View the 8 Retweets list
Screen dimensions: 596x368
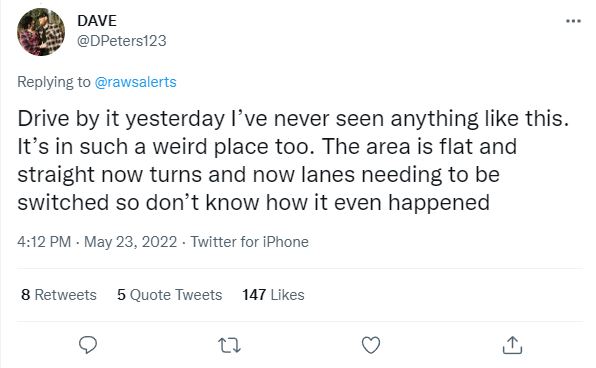coord(59,295)
